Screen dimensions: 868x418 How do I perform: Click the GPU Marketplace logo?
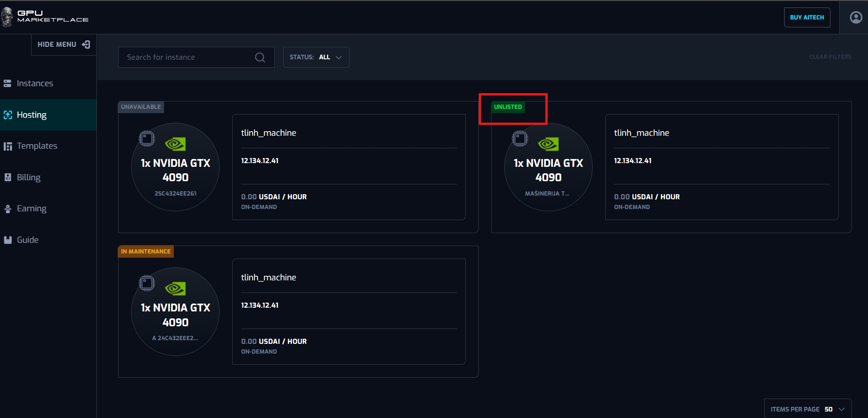click(x=45, y=17)
